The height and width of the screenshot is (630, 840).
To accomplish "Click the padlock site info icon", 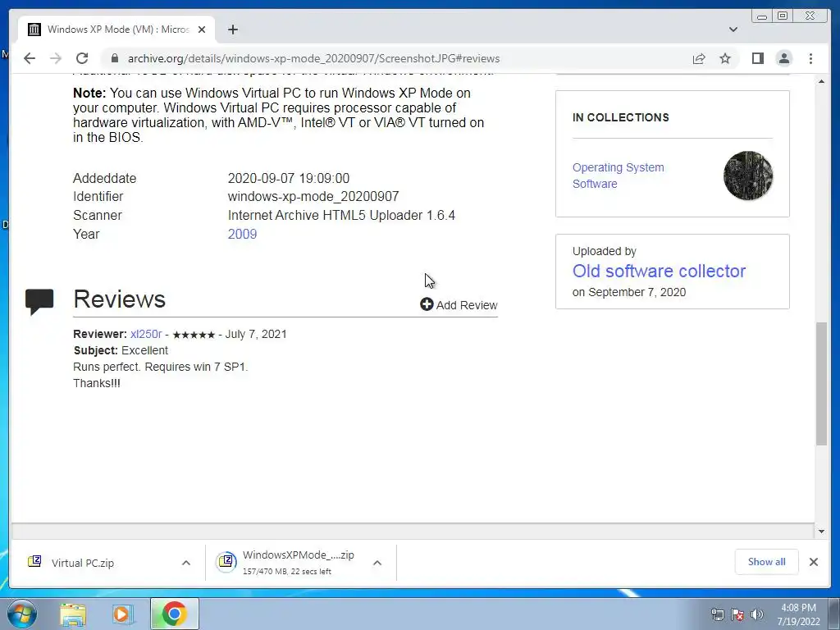I will [114, 58].
